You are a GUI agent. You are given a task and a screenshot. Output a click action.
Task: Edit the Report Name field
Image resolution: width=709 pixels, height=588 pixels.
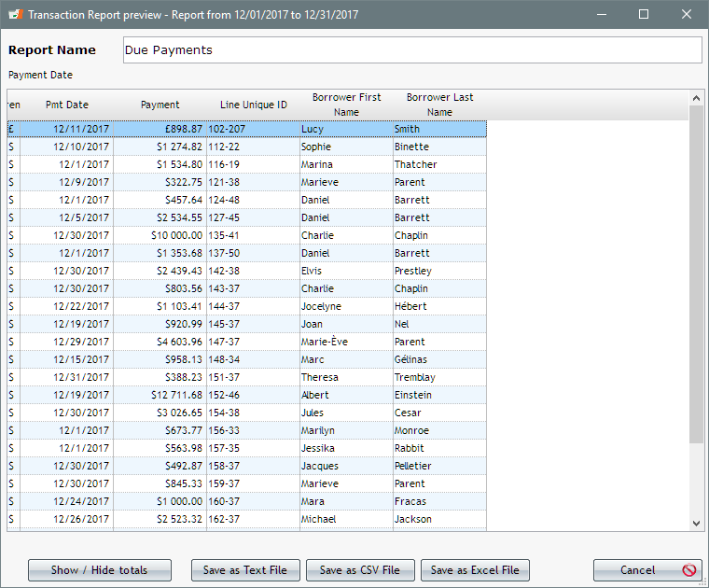coord(412,49)
